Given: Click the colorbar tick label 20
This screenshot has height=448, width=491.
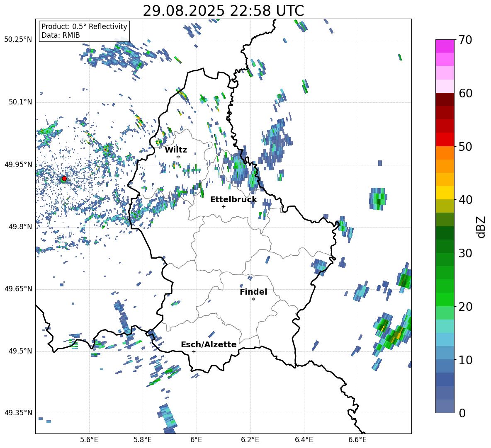Looking at the screenshot, I should pos(465,306).
